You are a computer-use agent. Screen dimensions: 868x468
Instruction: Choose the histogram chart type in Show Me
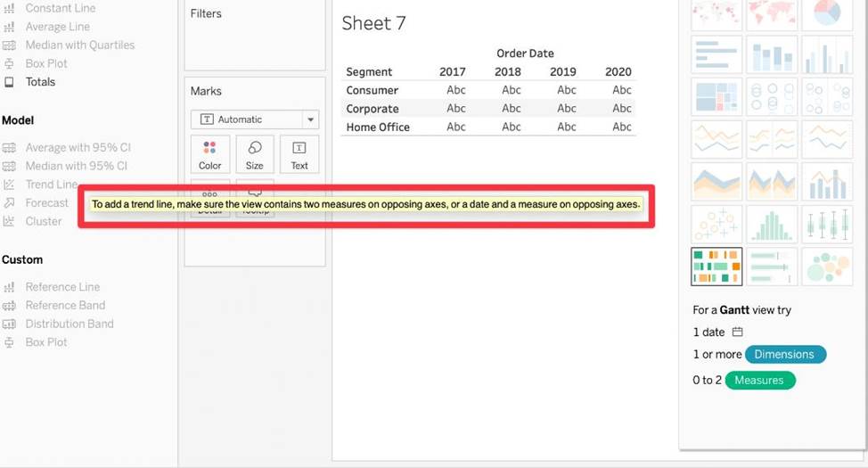coord(771,224)
